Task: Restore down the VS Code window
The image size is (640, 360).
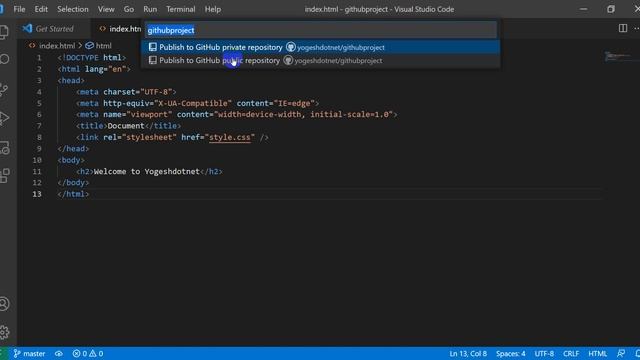Action: pos(611,9)
